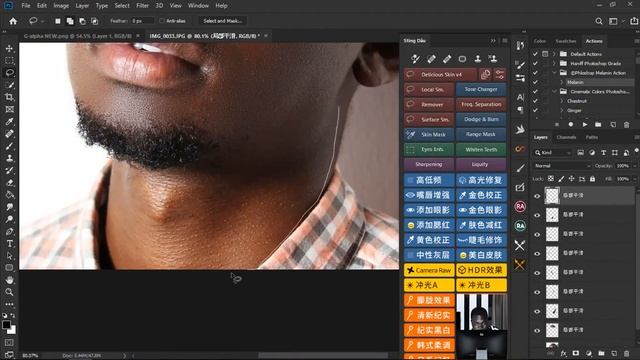The height and width of the screenshot is (360, 640).
Task: Select the Move tool
Action: [9, 49]
